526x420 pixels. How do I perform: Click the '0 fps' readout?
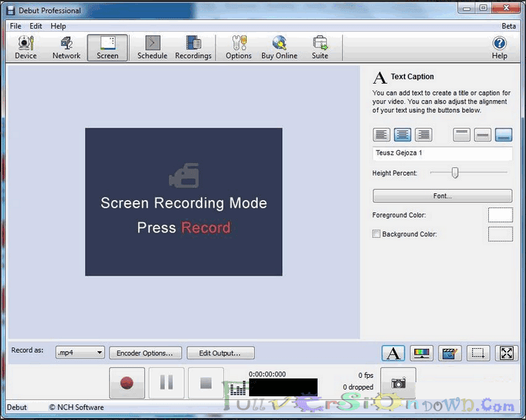point(366,376)
